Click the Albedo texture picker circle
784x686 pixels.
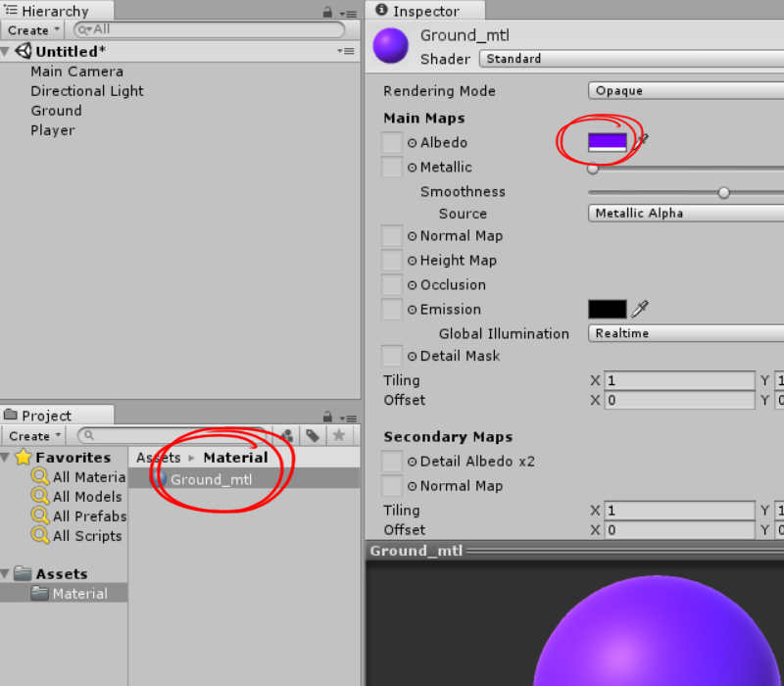[412, 143]
